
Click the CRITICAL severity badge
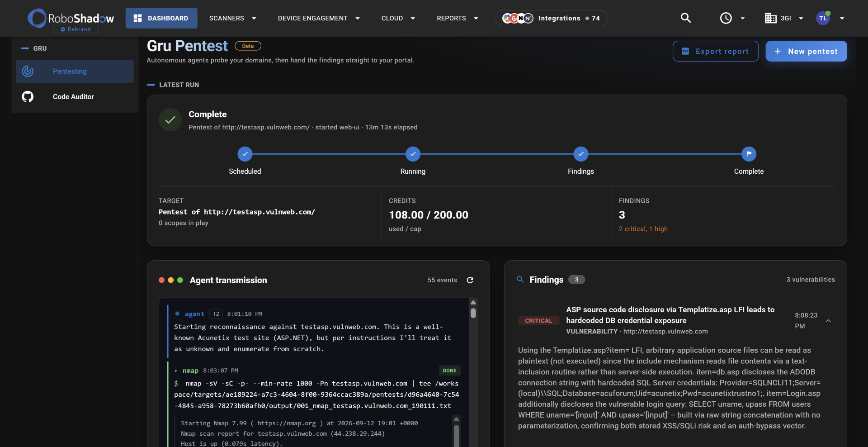(x=538, y=321)
